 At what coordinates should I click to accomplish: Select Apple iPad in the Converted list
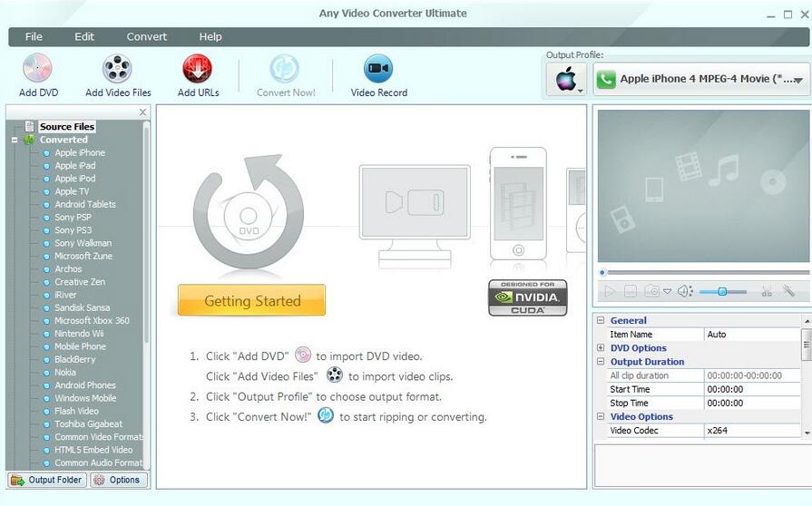point(75,166)
